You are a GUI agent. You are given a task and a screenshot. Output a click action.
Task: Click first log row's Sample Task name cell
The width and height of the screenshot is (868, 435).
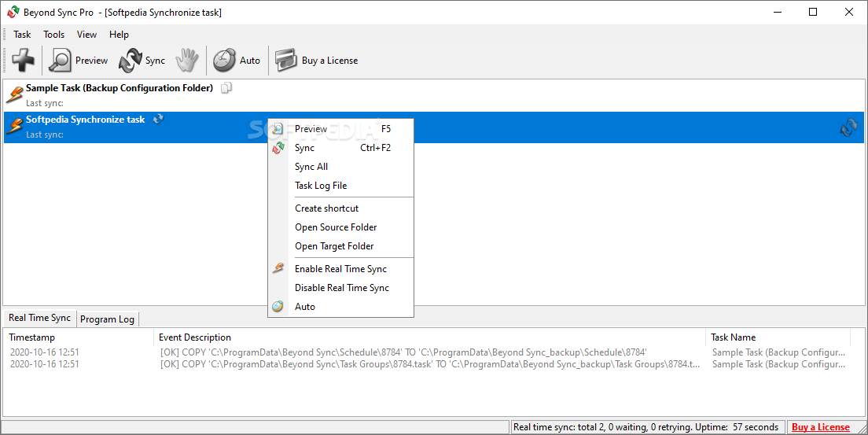click(x=778, y=352)
